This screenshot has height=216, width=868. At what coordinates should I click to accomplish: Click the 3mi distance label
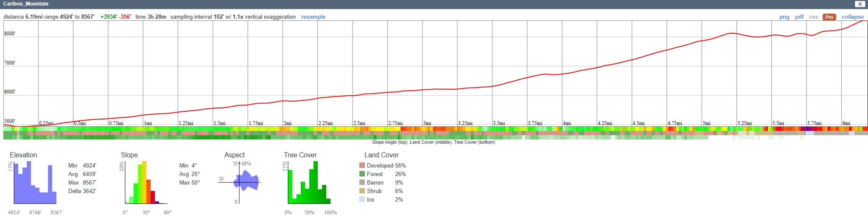click(427, 123)
